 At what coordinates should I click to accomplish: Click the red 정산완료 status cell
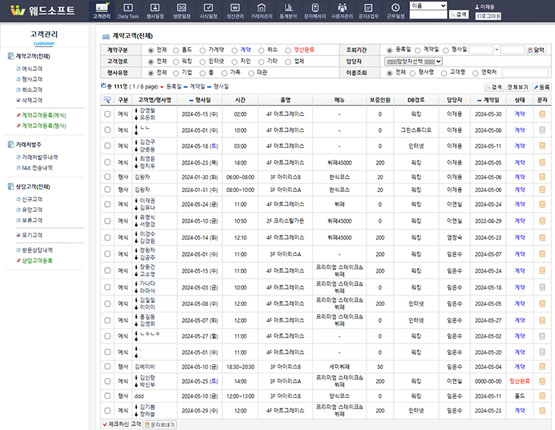(519, 381)
